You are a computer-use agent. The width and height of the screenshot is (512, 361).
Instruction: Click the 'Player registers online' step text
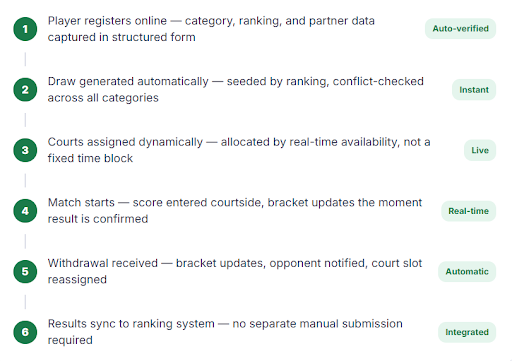pyautogui.click(x=211, y=29)
